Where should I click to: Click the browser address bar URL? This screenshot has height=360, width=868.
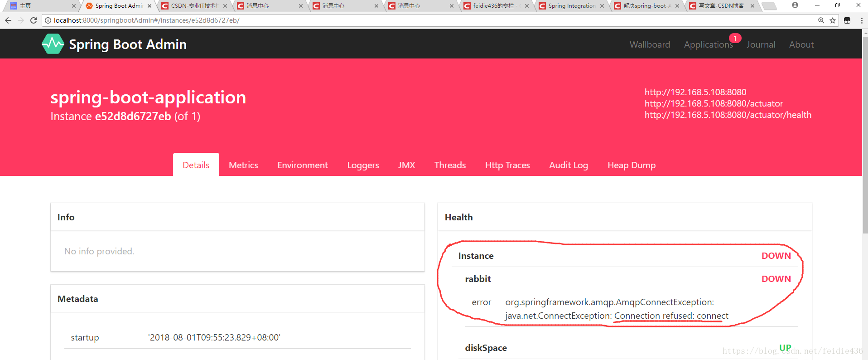(146, 20)
